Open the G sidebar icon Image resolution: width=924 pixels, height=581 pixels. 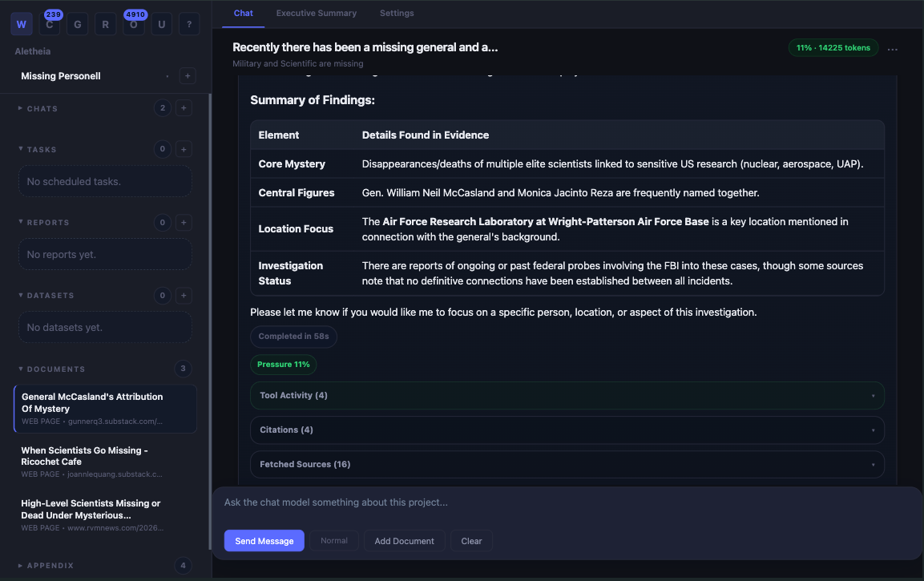coord(77,24)
